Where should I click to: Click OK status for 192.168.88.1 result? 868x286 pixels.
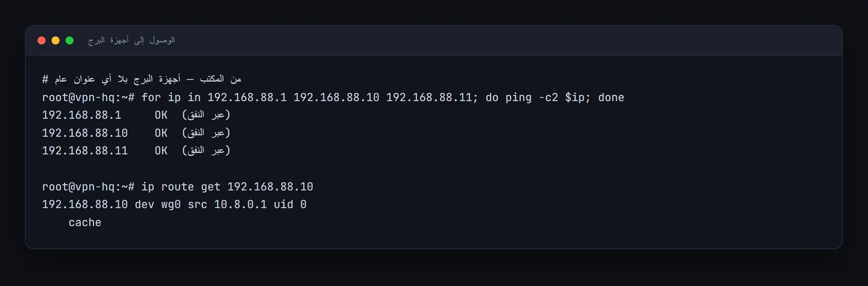(161, 115)
